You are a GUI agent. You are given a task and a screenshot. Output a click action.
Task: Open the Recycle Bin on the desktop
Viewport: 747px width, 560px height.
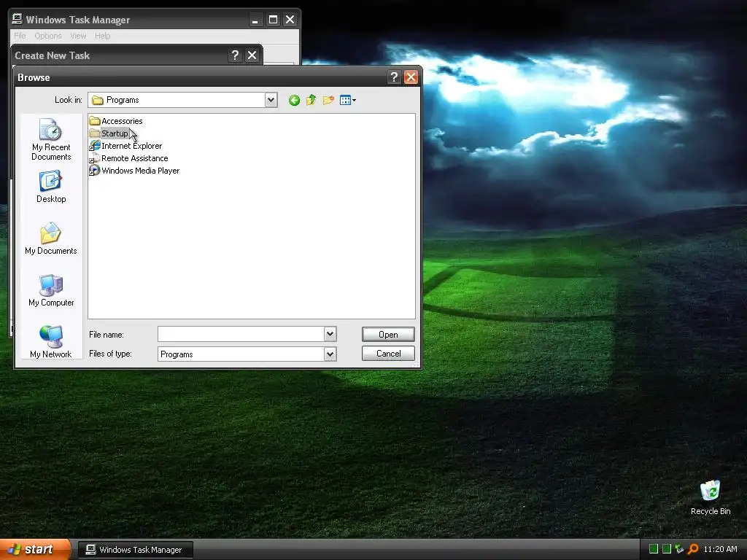coord(711,497)
